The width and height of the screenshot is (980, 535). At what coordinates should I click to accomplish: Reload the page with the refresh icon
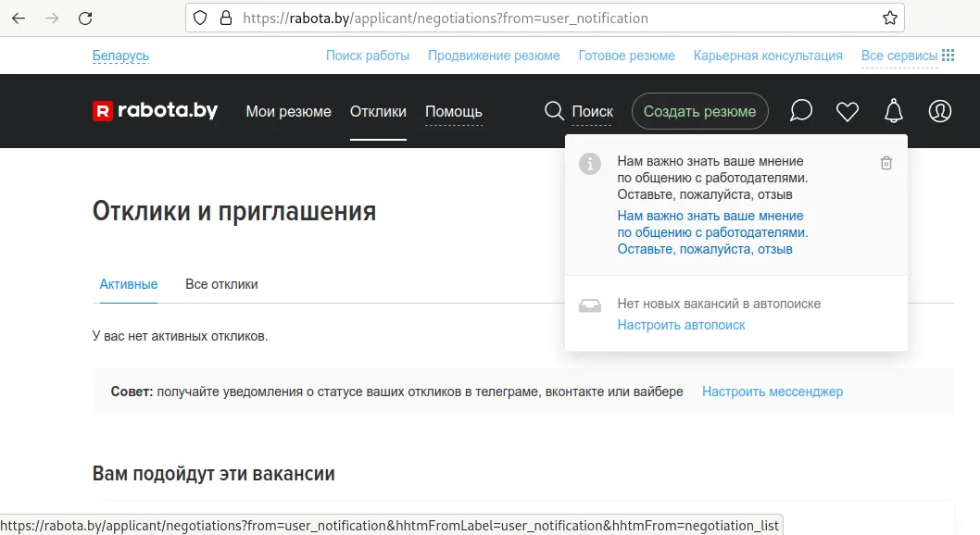(x=85, y=19)
